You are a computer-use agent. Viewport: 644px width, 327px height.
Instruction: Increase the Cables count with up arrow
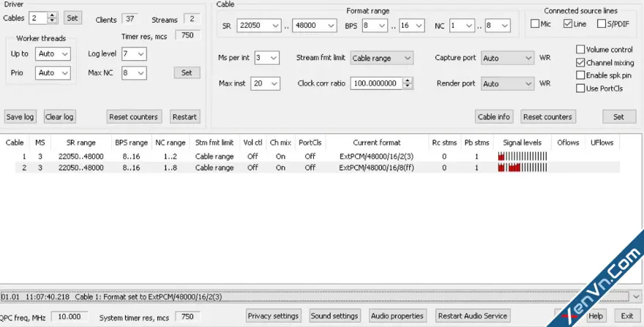[x=52, y=15]
